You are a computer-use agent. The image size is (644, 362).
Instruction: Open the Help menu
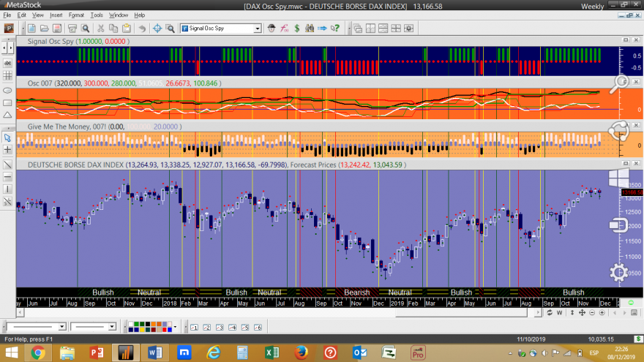140,15
